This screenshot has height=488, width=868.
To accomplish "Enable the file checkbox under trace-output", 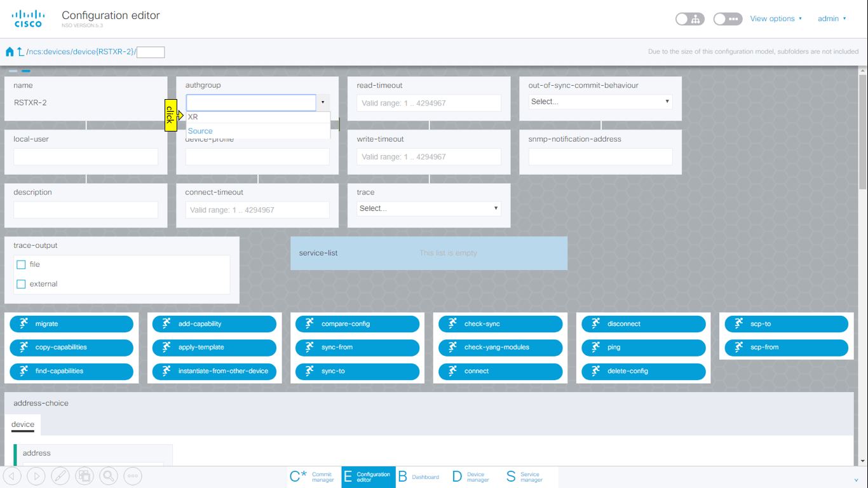I will pos(21,264).
